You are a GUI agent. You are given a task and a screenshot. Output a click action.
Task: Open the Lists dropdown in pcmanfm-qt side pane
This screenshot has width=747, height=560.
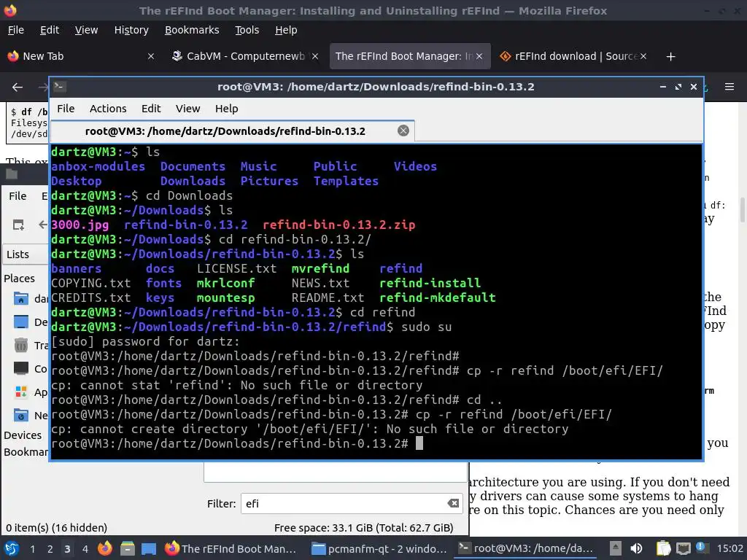(26, 254)
